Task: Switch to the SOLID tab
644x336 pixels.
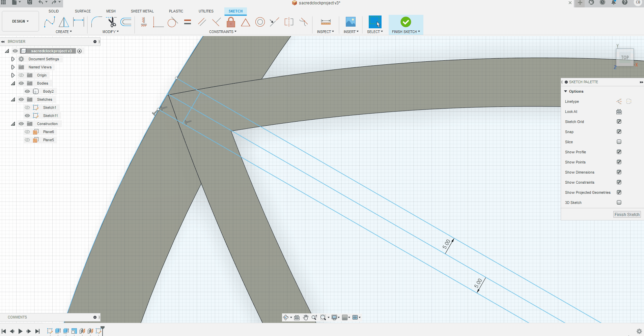Action: (x=54, y=11)
